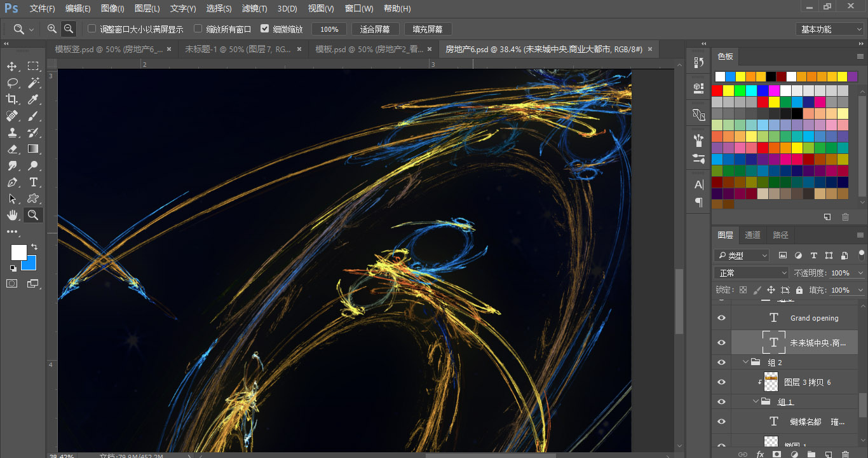Select the Pen tool

pos(12,182)
